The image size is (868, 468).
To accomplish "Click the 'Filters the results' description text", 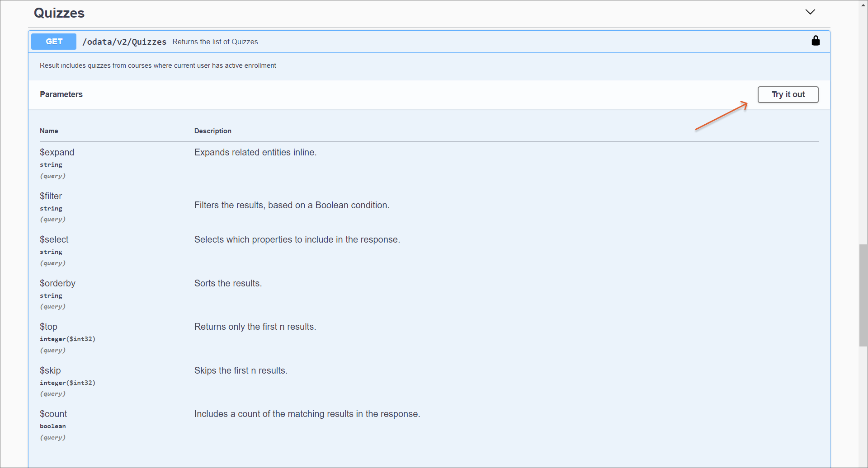I will click(x=292, y=206).
